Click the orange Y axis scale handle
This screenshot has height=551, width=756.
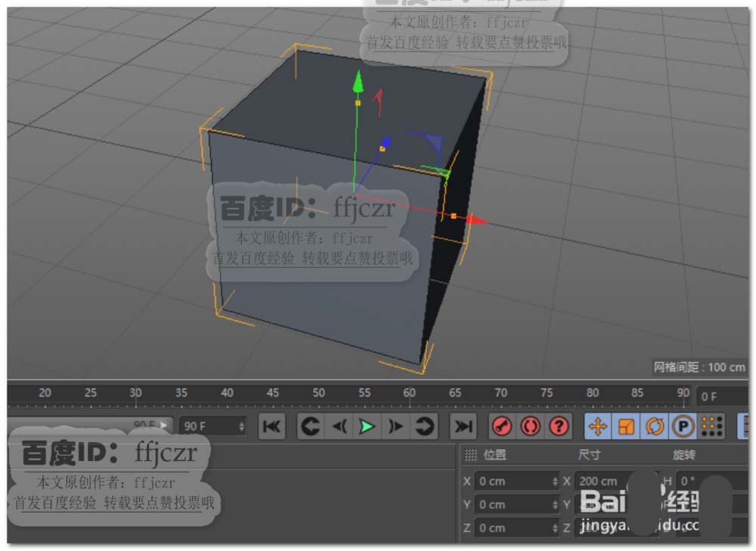coord(358,103)
